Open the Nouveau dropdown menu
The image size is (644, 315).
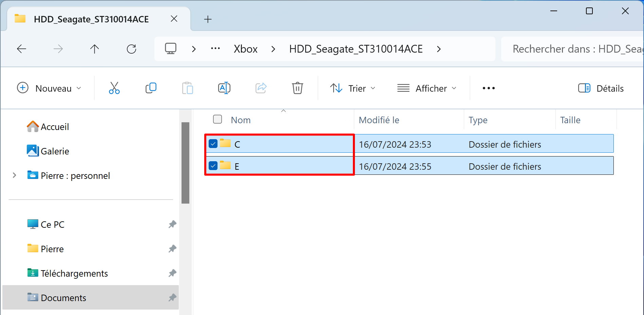(x=49, y=88)
